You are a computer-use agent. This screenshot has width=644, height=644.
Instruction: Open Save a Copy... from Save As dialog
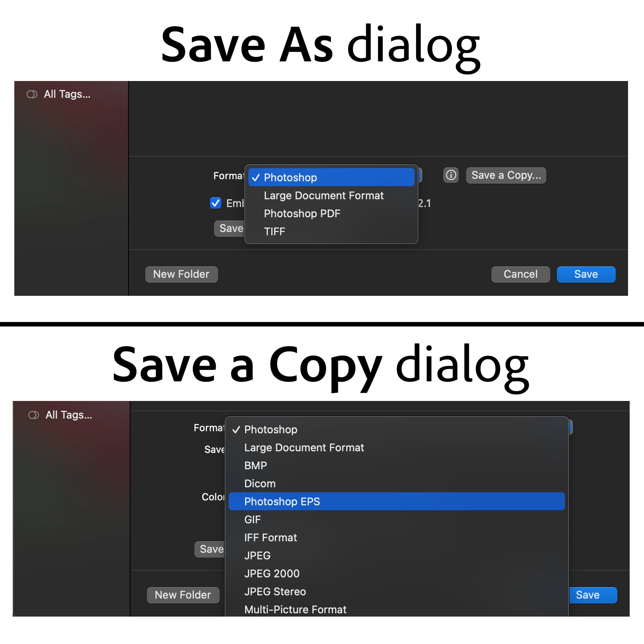pos(506,175)
